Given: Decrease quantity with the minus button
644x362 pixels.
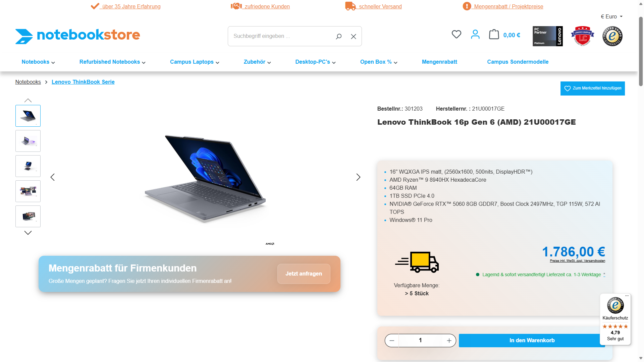Looking at the screenshot, I should tap(392, 341).
